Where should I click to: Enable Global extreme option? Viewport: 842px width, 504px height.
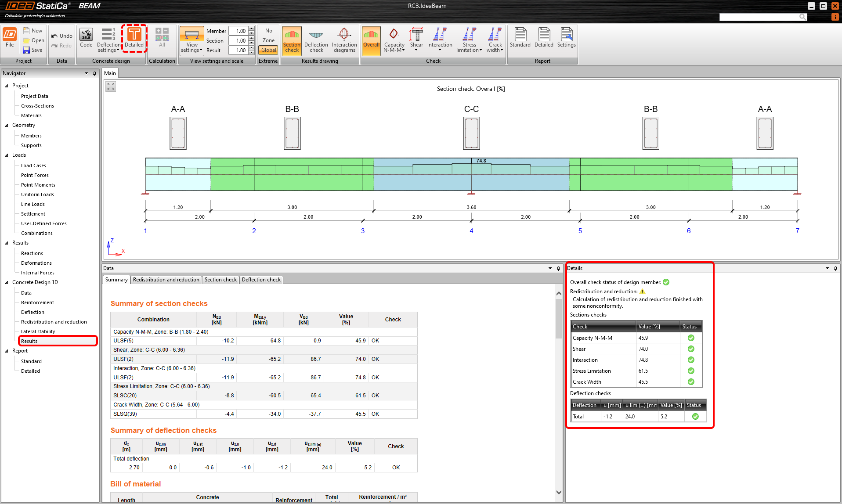click(x=268, y=50)
